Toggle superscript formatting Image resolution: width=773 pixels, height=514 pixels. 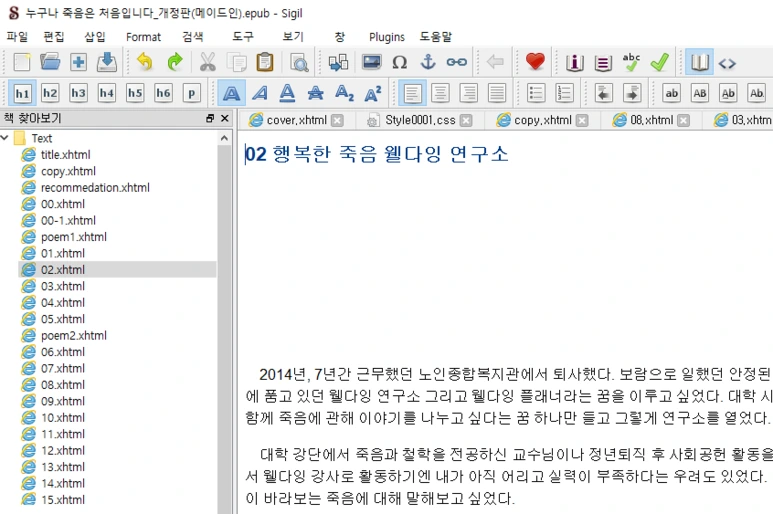pyautogui.click(x=373, y=93)
